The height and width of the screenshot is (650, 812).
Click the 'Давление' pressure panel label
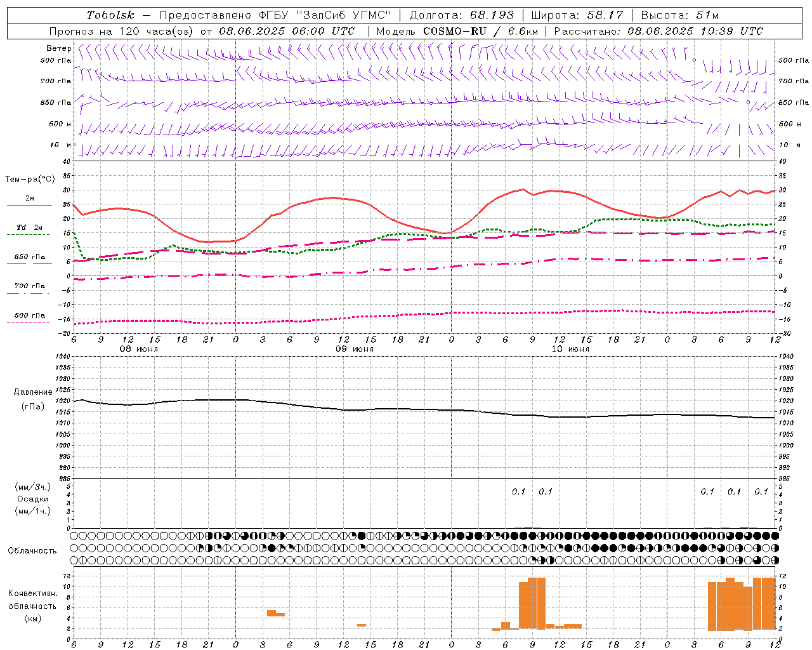point(32,392)
